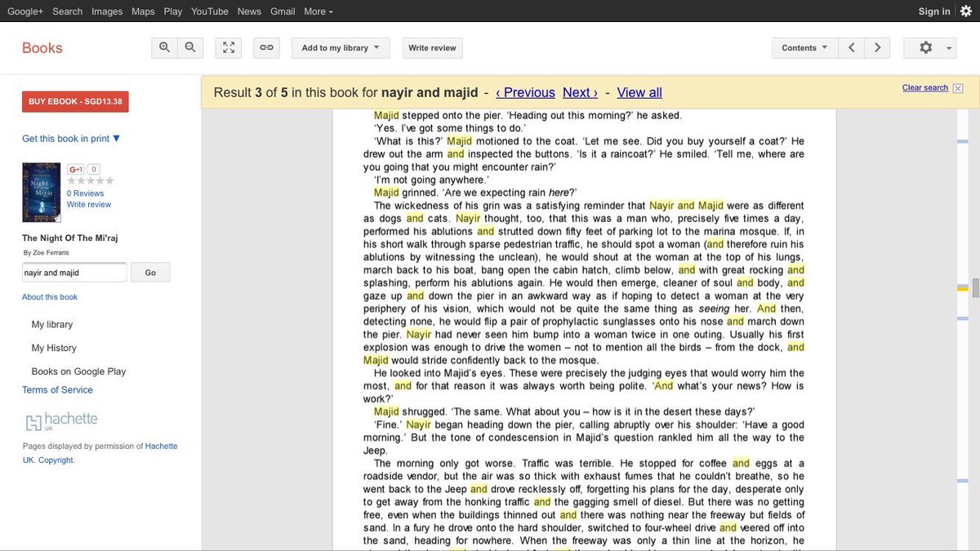
Task: Go to previous page with left chevron
Action: [851, 47]
